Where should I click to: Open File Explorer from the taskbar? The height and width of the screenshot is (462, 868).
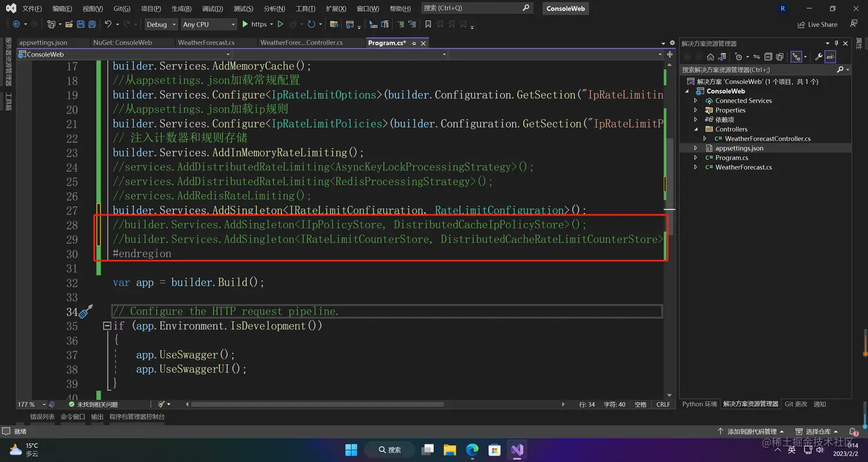pyautogui.click(x=450, y=449)
